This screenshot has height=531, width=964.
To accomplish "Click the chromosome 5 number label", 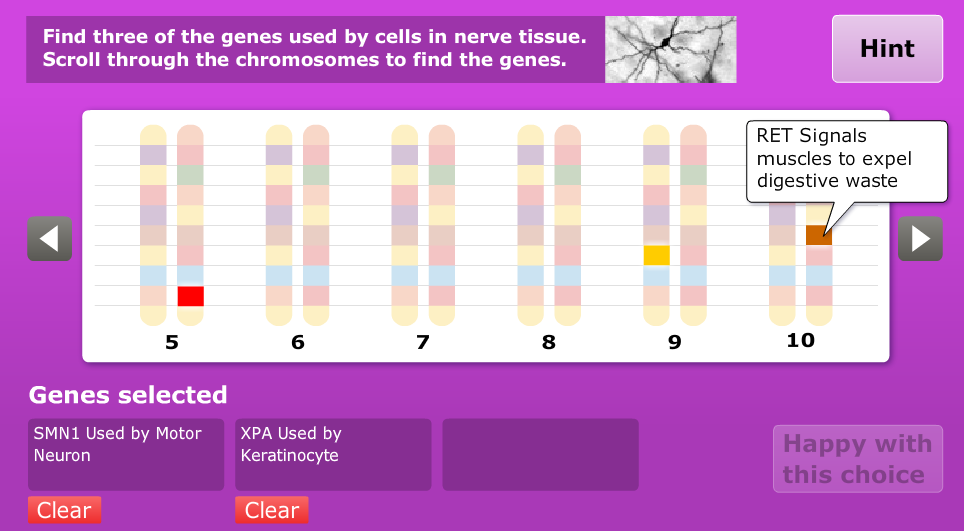I will pyautogui.click(x=172, y=342).
